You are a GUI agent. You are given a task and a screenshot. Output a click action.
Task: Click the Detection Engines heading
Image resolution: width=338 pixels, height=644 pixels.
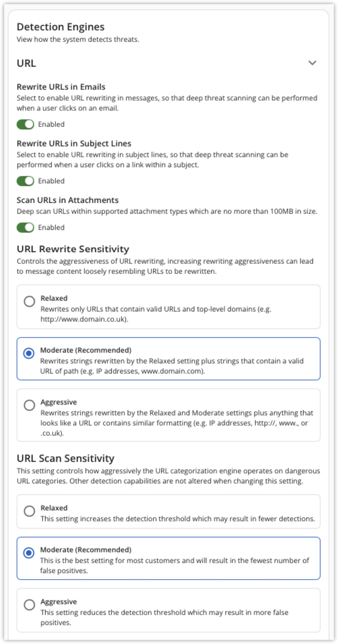tap(60, 27)
